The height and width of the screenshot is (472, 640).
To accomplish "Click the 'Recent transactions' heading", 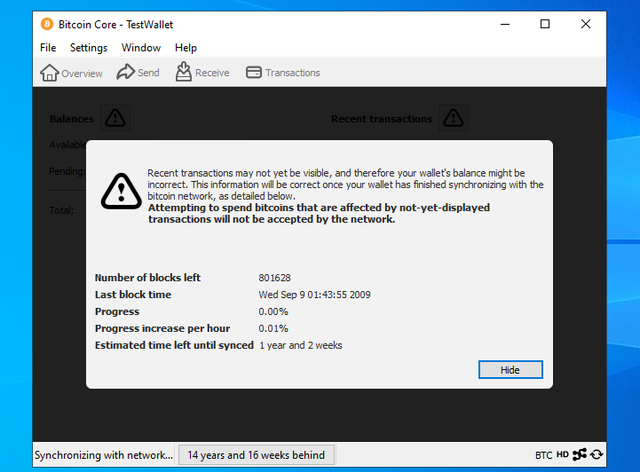I will pyautogui.click(x=382, y=119).
